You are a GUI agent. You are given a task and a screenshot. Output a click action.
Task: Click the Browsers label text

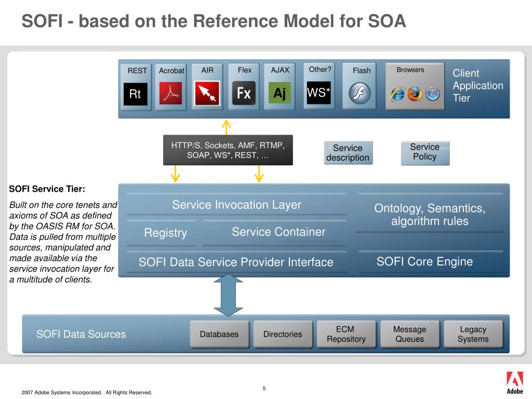pos(410,70)
